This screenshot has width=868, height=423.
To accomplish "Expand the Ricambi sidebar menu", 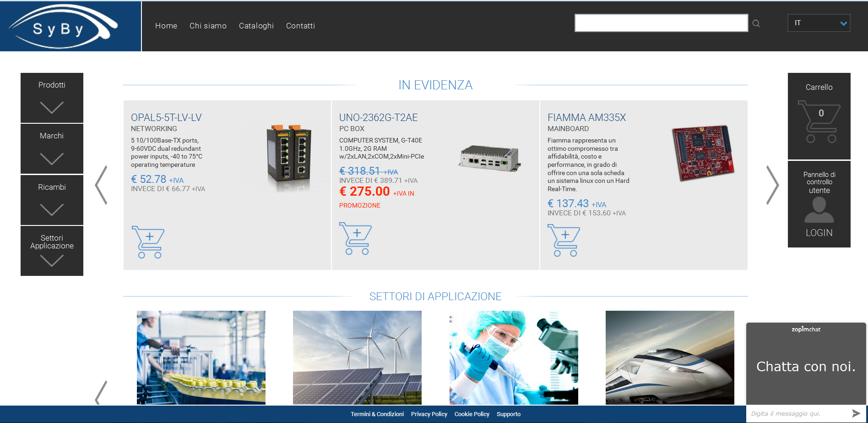I will point(52,200).
